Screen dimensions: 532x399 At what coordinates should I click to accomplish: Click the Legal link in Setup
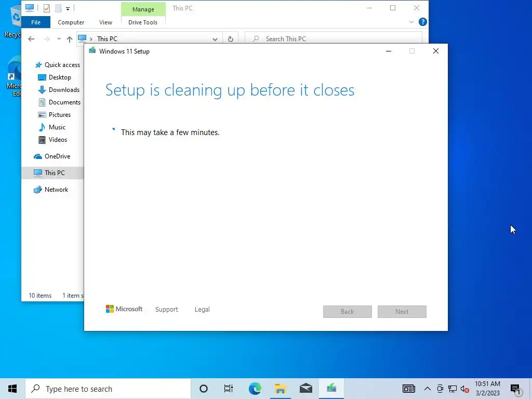coord(202,310)
